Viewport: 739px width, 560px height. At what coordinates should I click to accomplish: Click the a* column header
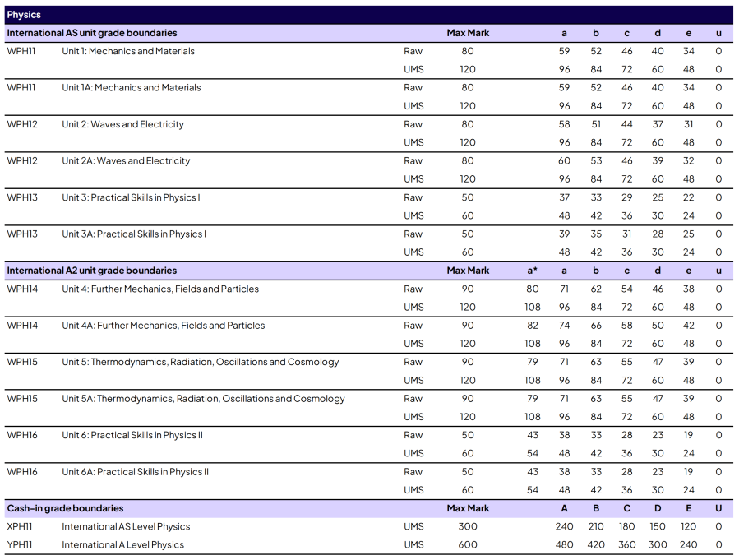pos(533,271)
